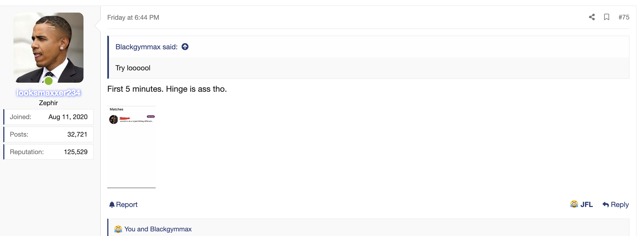Click the bell icon next to Report
Image resolution: width=644 pixels, height=236 pixels.
click(112, 205)
